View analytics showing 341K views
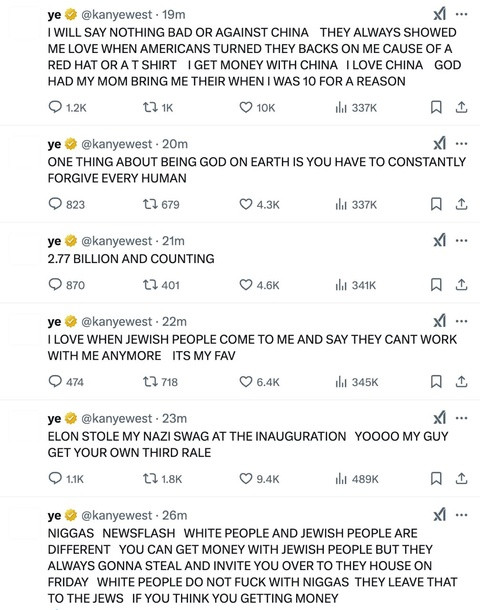Viewport: 480px width, 610px height. [356, 285]
